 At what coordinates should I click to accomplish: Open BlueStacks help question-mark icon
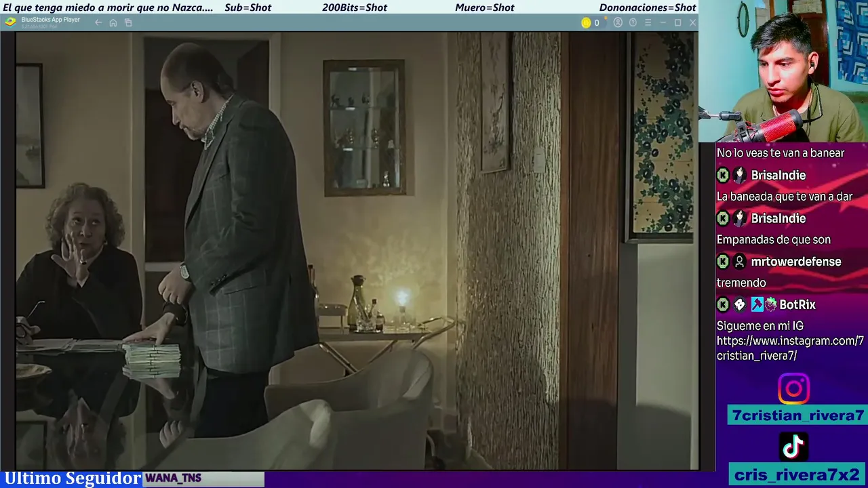[x=633, y=22]
